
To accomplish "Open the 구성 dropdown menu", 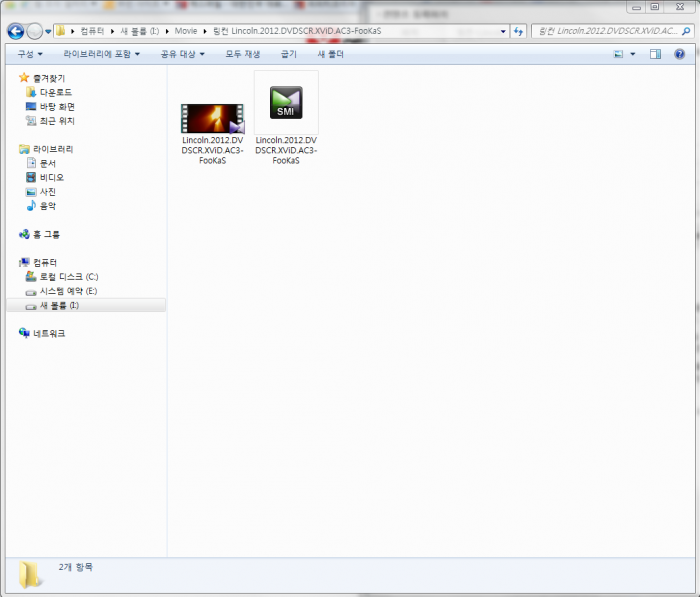I will (x=29, y=54).
